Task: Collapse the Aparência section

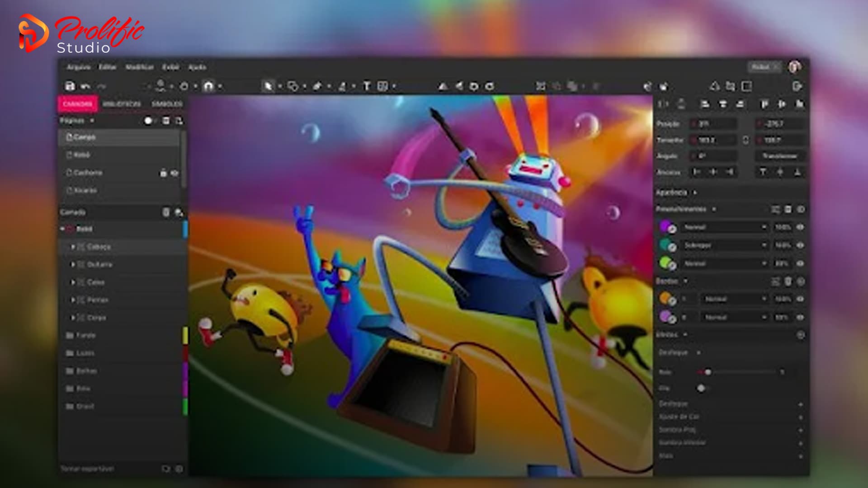Action: (x=695, y=192)
